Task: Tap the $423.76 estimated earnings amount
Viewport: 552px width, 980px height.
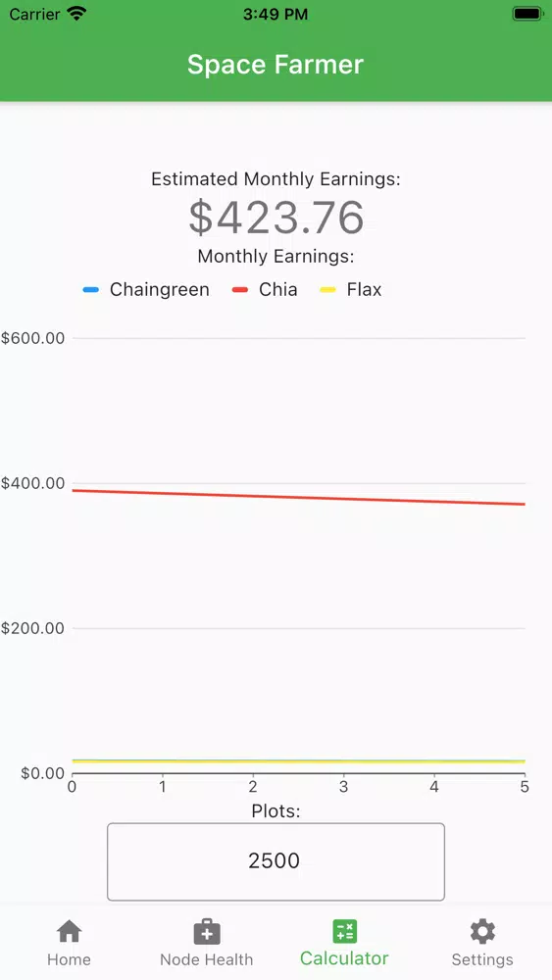Action: pyautogui.click(x=276, y=218)
